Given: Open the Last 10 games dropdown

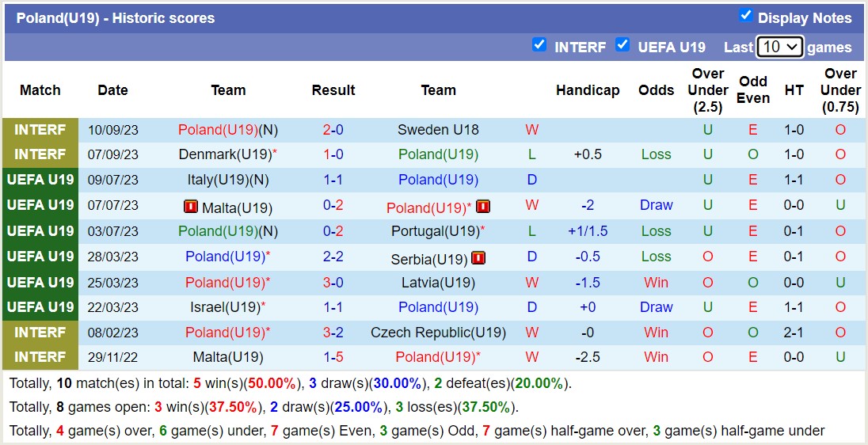Looking at the screenshot, I should click(780, 47).
